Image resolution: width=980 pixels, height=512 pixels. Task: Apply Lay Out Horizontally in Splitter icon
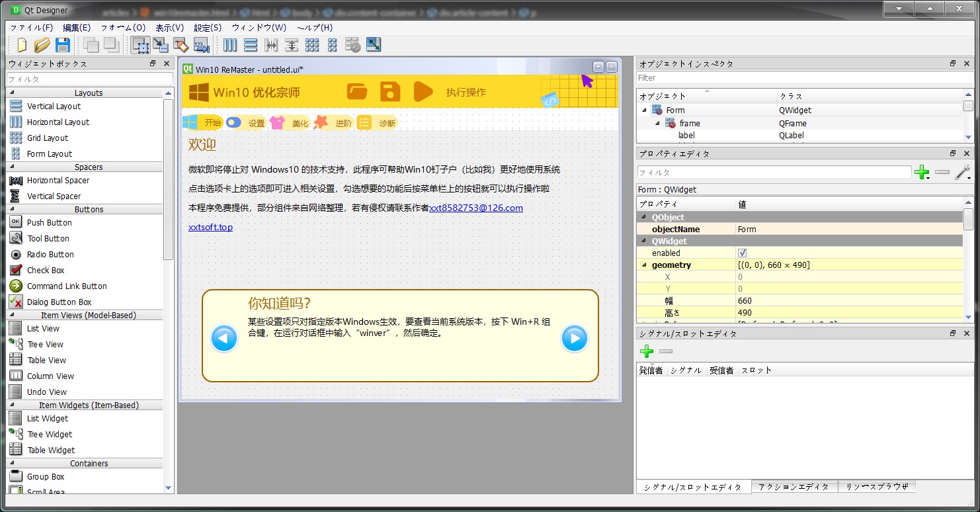271,45
